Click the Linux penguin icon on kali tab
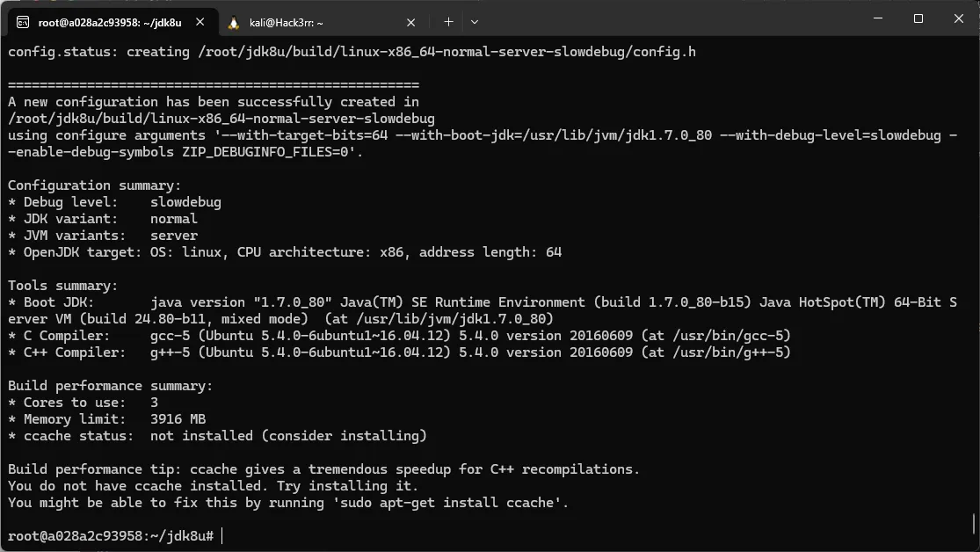 (234, 23)
